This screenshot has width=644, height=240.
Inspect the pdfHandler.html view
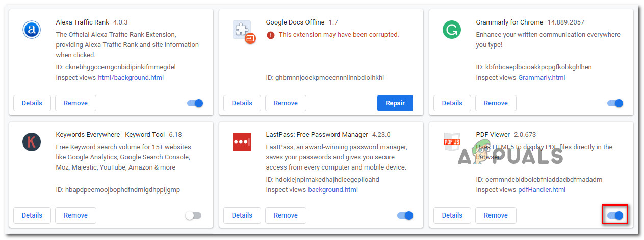[542, 189]
